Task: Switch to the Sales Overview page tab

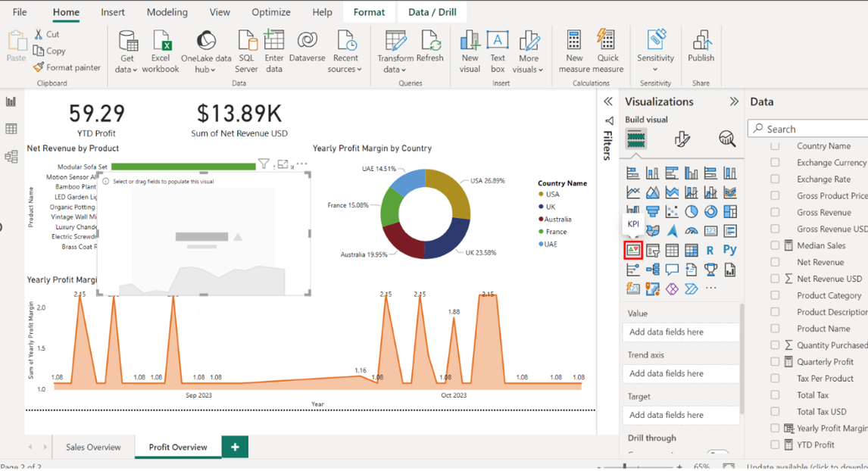Action: point(93,448)
